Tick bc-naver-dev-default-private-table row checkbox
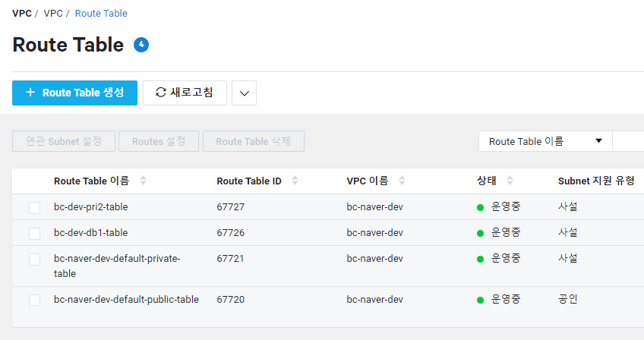 tap(34, 260)
